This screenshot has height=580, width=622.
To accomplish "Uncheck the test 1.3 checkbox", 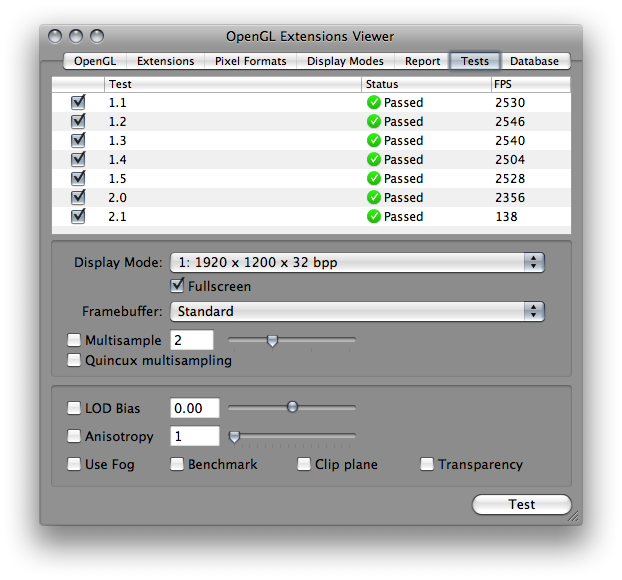I will 78,140.
